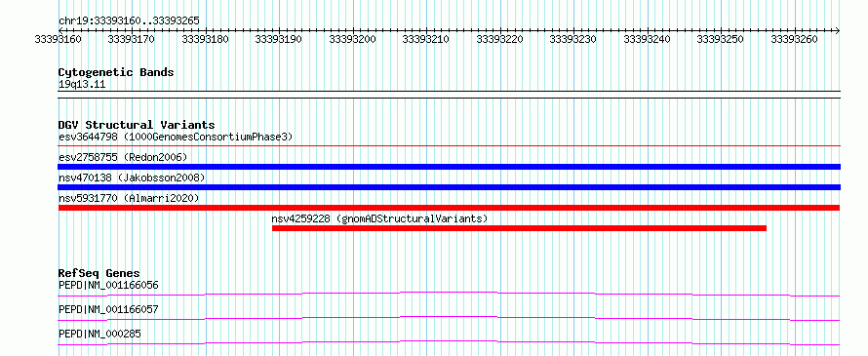Click ruler tick label 33393250
Image resolution: width=868 pixels, height=356 pixels.
tap(721, 39)
